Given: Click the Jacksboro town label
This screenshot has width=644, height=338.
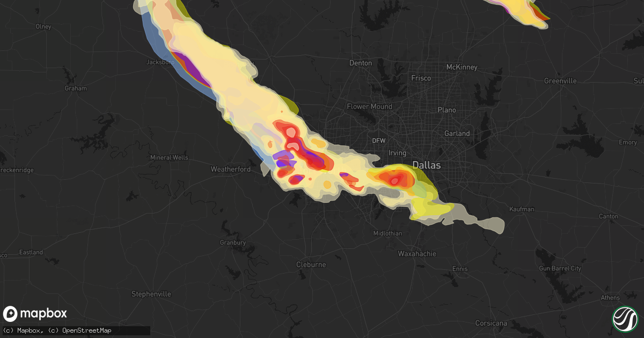Looking at the screenshot, I should coord(160,62).
